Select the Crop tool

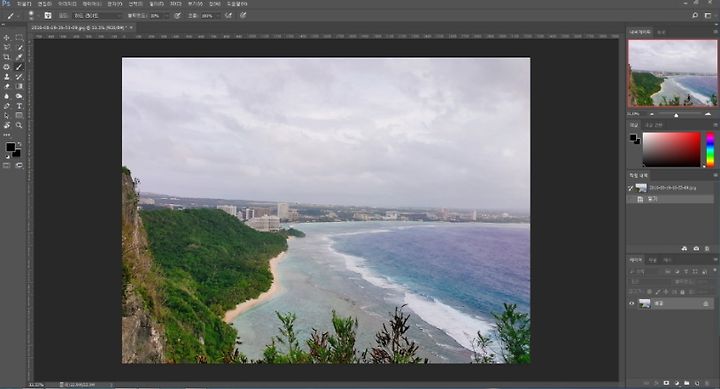(x=6, y=57)
